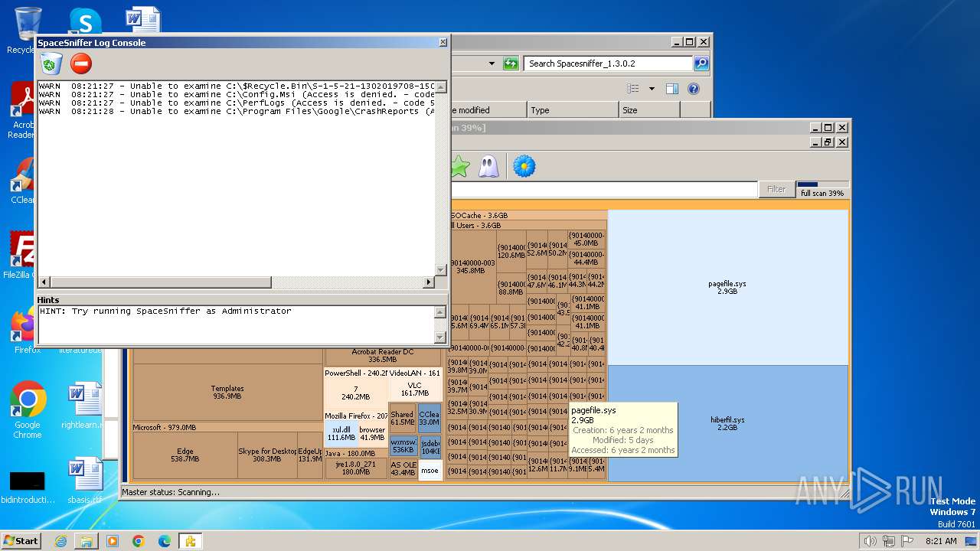Open the volume control tray icon
Viewport: 980px width, 551px height.
point(870,541)
